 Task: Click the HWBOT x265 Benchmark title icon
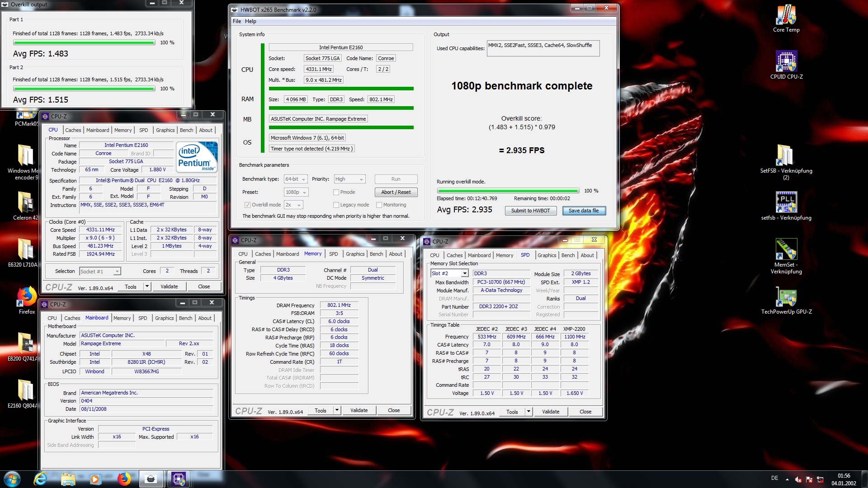point(234,9)
